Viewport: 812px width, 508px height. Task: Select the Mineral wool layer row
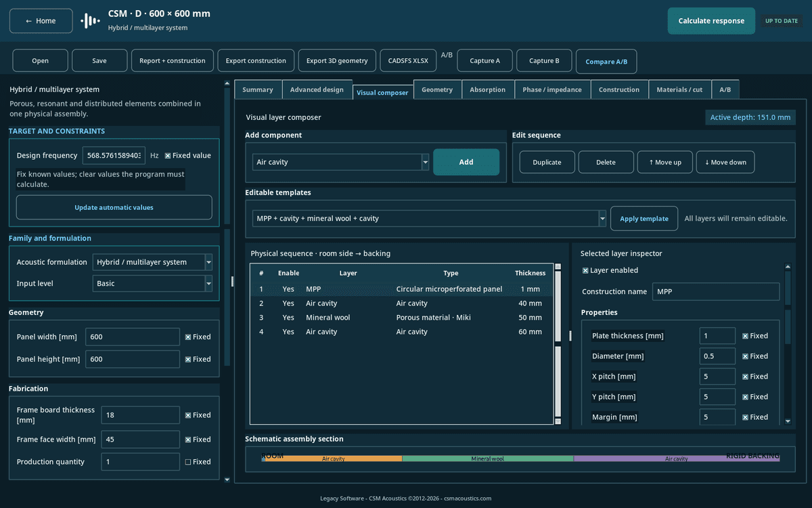point(401,318)
